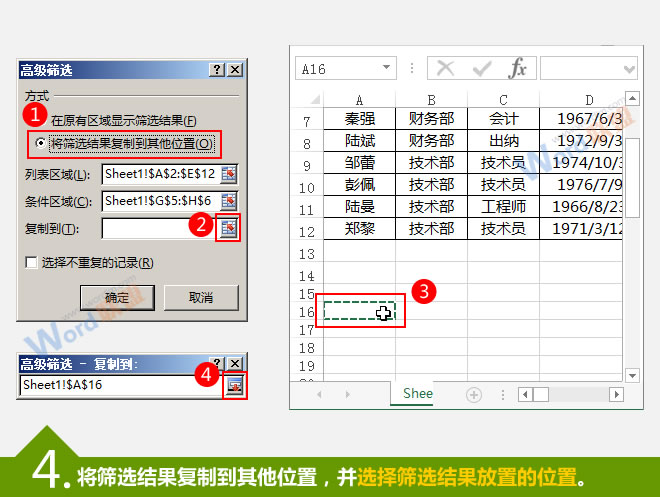The width and height of the screenshot is (660, 497).
Task: Click sheet tab options dots separator
Action: coord(503,394)
